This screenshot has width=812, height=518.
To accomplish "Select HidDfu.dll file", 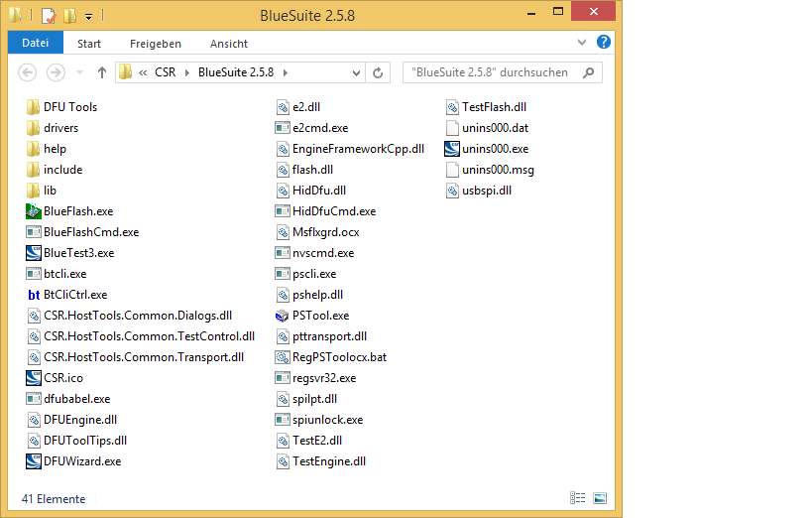I will (x=310, y=191).
